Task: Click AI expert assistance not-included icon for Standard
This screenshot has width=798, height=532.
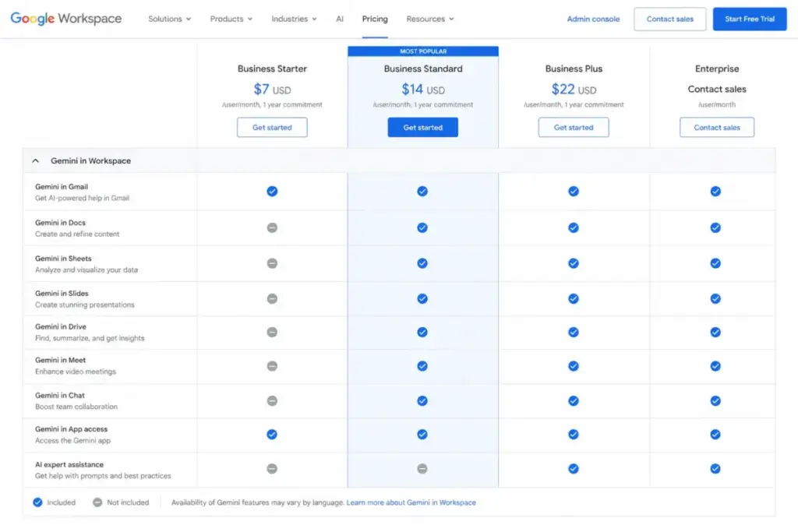Action: (x=422, y=468)
